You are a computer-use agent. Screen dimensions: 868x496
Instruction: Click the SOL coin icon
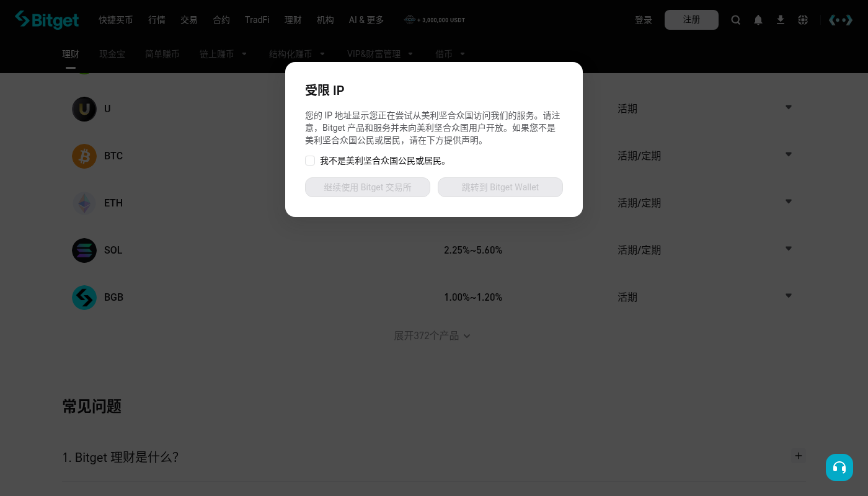click(x=84, y=250)
